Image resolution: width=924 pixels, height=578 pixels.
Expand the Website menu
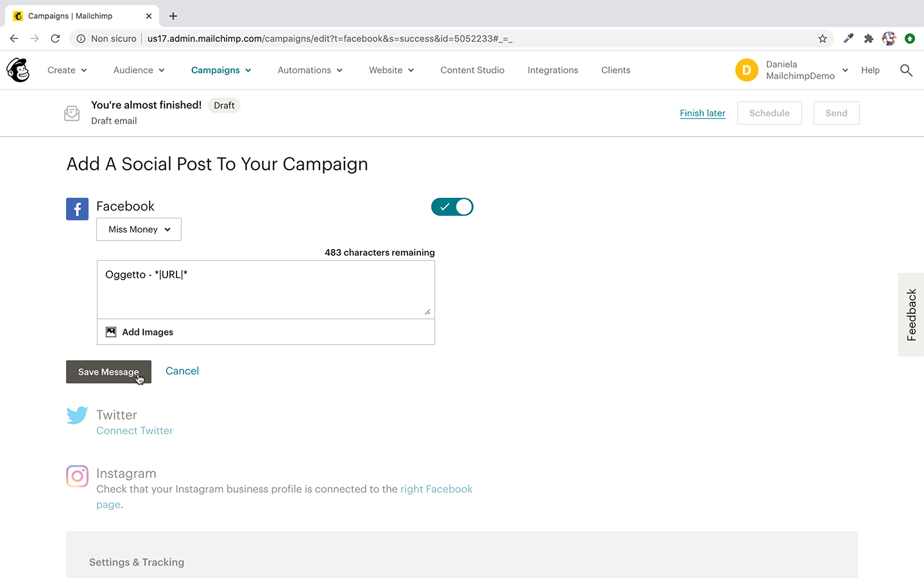pos(391,70)
